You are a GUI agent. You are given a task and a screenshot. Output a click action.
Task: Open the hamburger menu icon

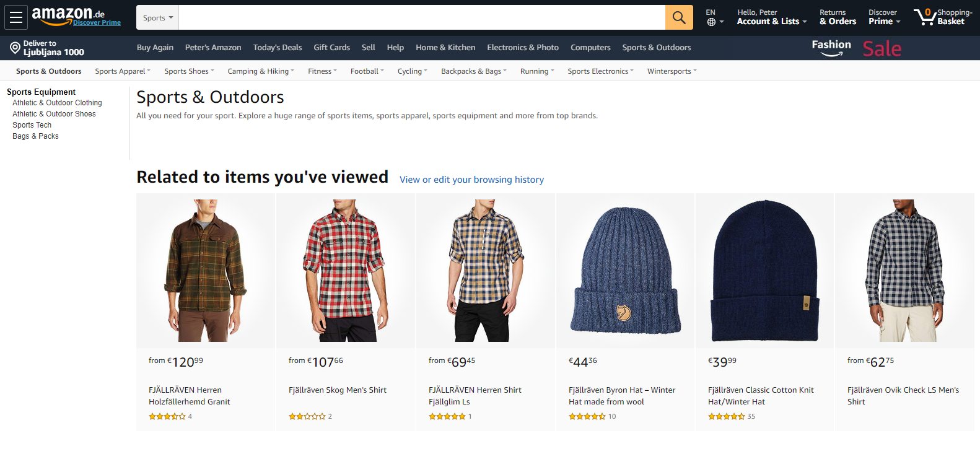[x=16, y=17]
